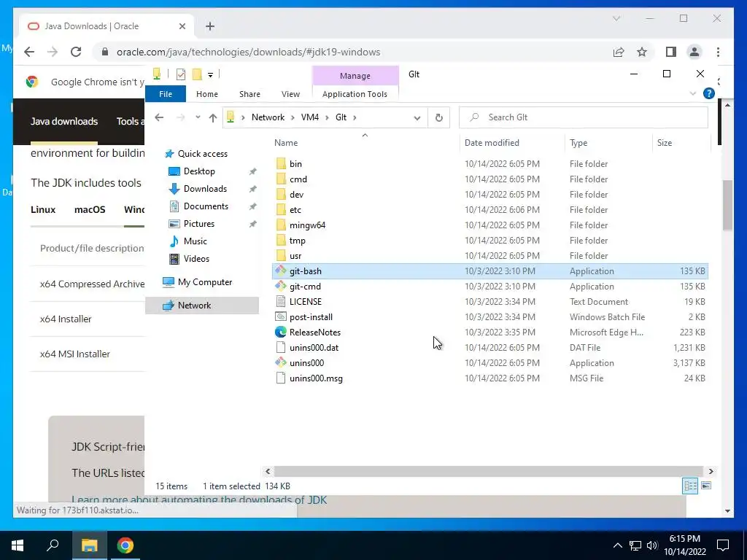The image size is (747, 560).
Task: Open the Application Tools tab
Action: [355, 94]
